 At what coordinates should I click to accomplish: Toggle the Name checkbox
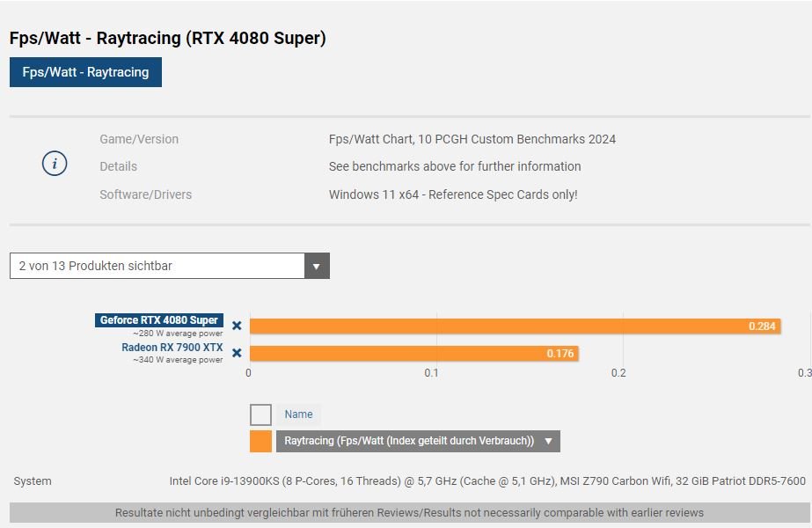coord(260,414)
